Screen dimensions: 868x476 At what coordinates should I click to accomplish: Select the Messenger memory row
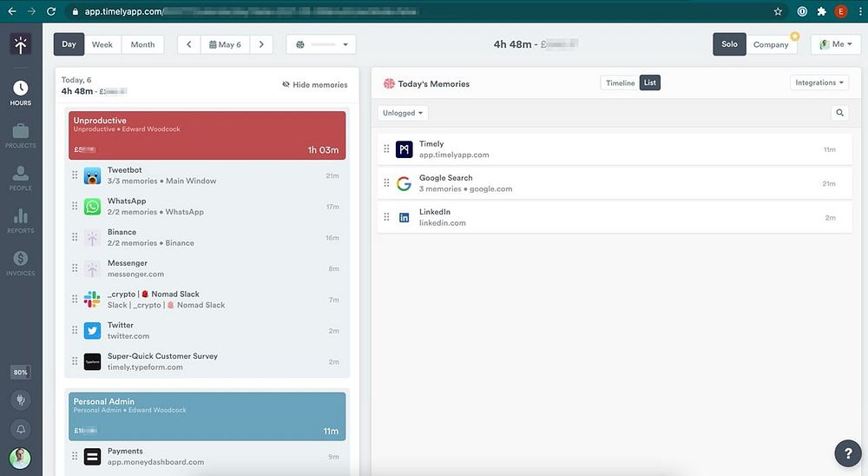coord(207,268)
